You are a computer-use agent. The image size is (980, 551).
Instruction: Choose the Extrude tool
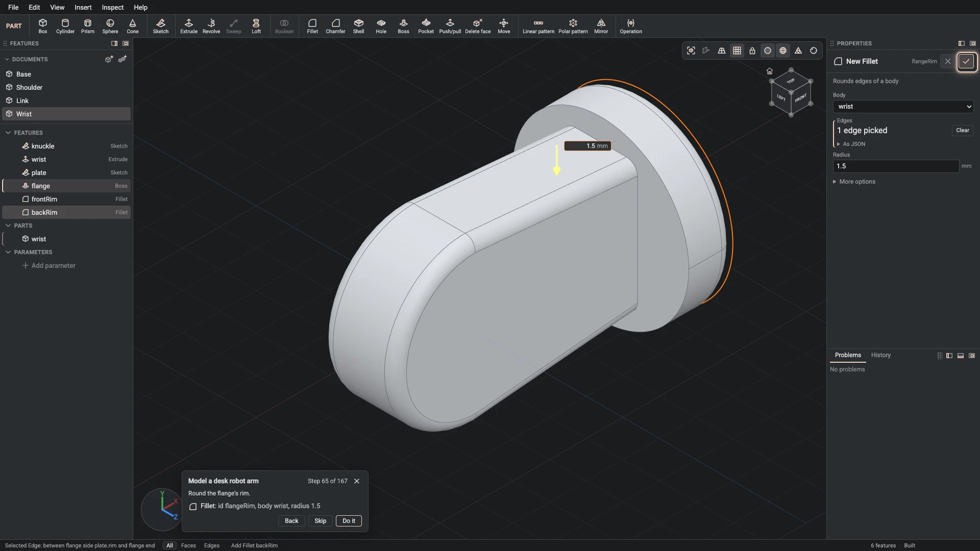(x=189, y=26)
